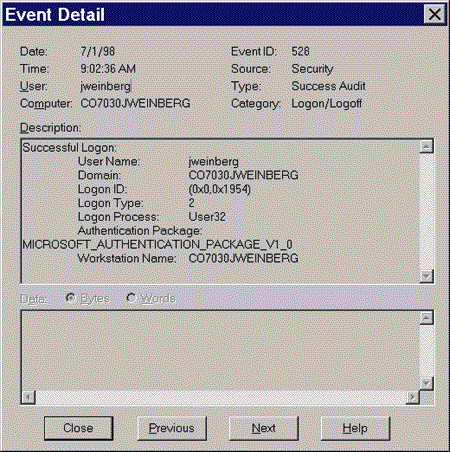Click Description scrollbar up arrow
This screenshot has height=452, width=450.
(427, 147)
